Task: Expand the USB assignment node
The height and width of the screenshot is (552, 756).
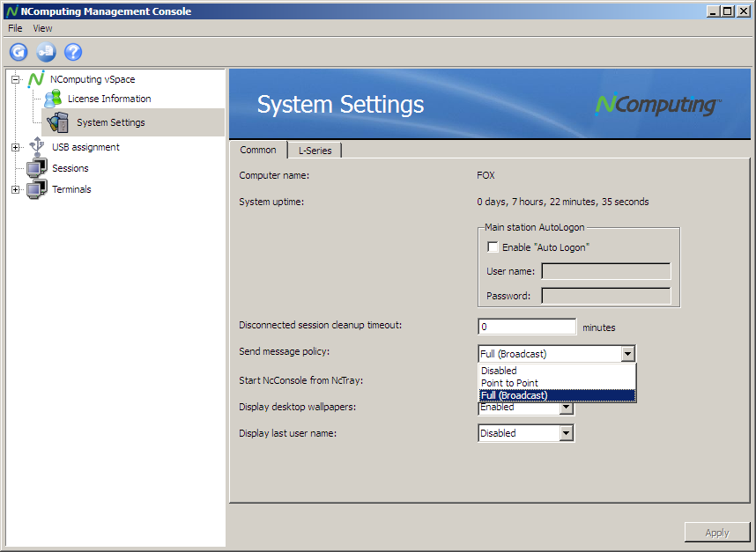Action: (x=16, y=147)
